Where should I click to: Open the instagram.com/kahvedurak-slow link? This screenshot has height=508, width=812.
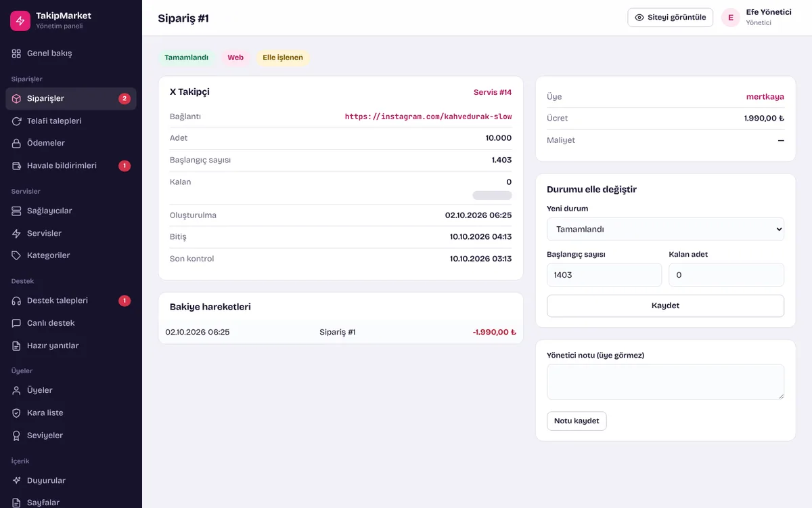428,117
